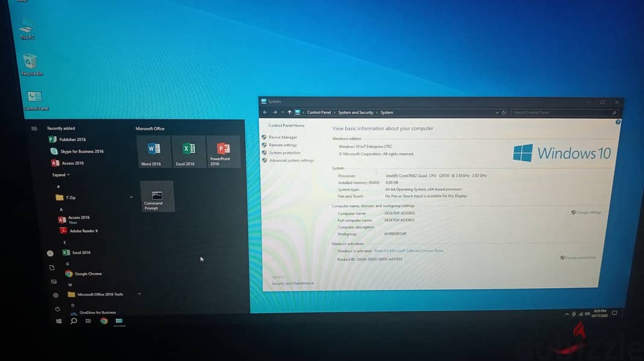Open Excel 2016 in the app list
The image size is (644, 361).
pos(77,253)
